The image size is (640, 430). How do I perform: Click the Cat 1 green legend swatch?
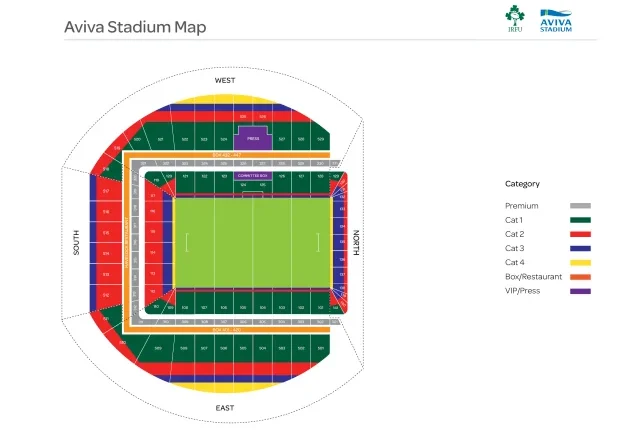pos(579,219)
